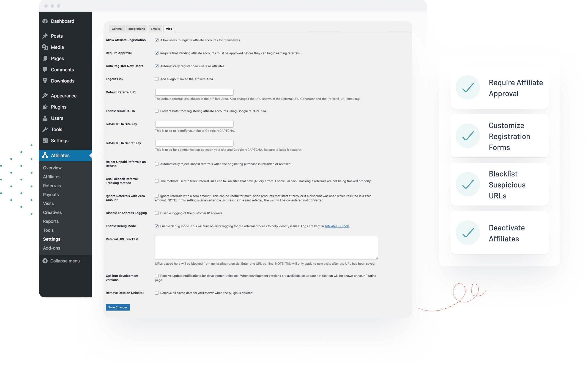Screen dimensions: 588x368
Task: Expand the Creatives submenu item
Action: coord(52,212)
